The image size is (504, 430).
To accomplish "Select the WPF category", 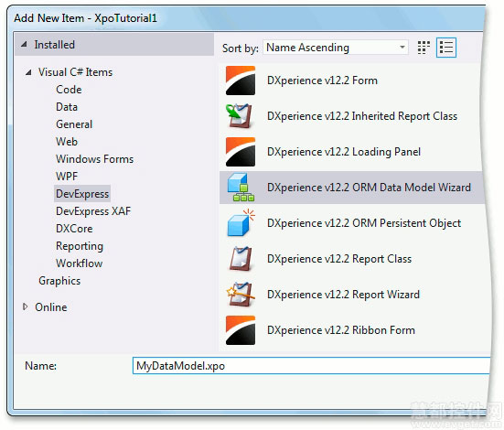I will (67, 177).
